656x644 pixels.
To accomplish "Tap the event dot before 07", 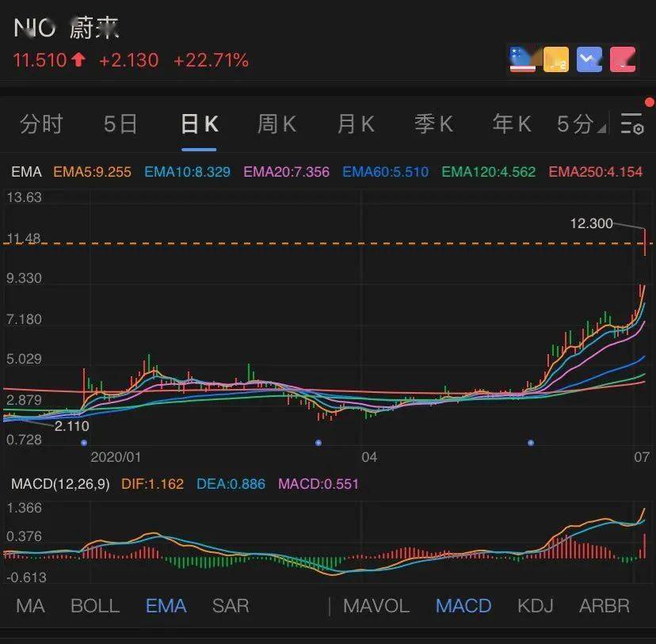I will [531, 443].
